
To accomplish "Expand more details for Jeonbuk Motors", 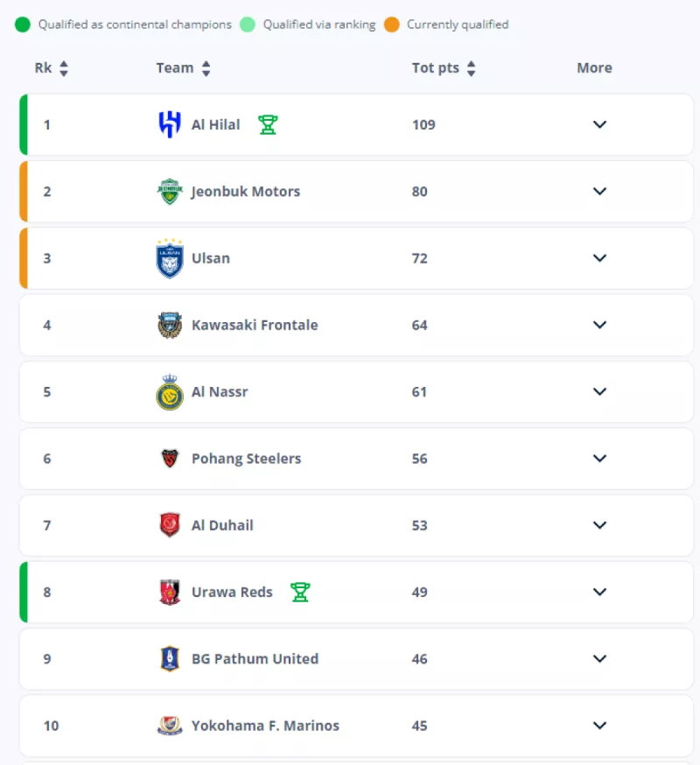I will (599, 192).
